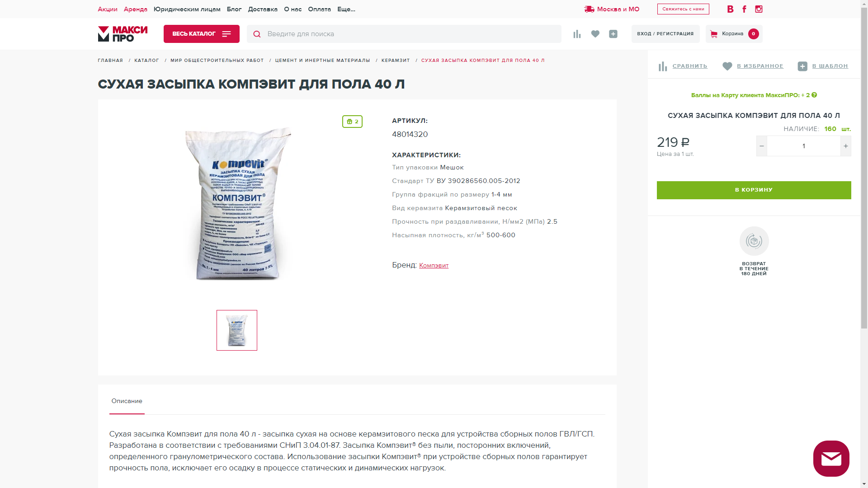
Task: Click the bonus points gift badge
Action: click(352, 122)
